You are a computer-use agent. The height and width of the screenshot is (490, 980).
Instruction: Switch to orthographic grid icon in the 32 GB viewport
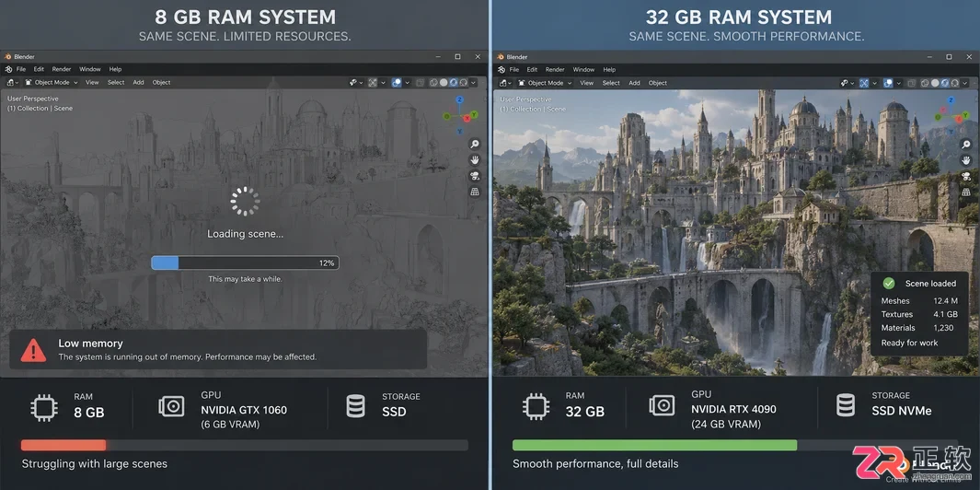pos(966,192)
